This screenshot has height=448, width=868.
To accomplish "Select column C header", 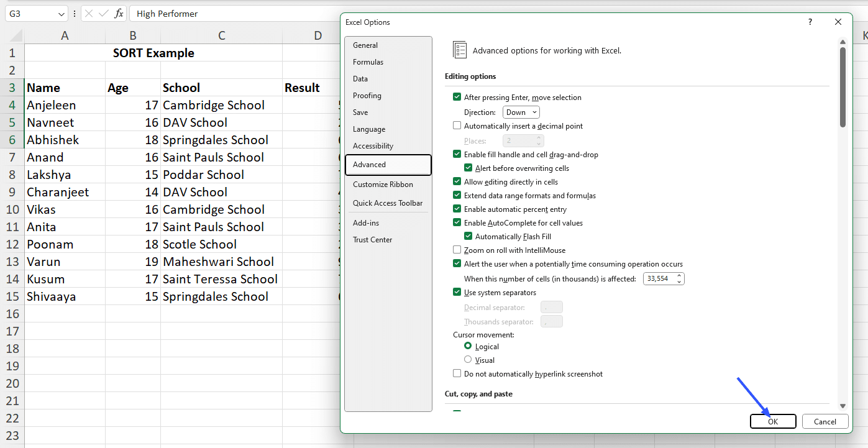I will tap(222, 36).
